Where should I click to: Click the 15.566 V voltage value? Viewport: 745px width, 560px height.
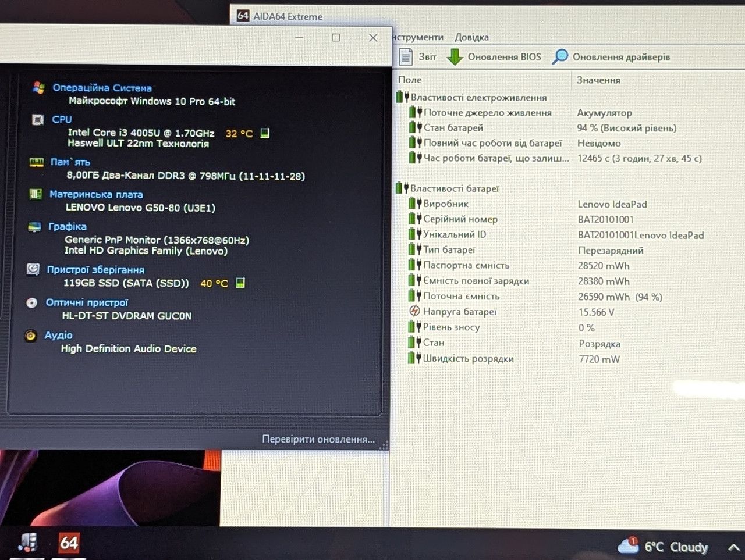[597, 312]
